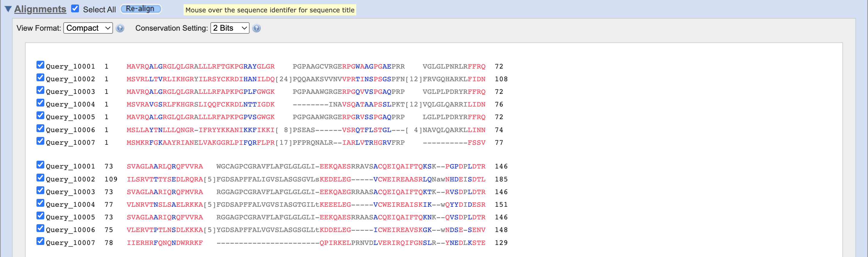
Task: Click Query_10005 identifier in first block
Action: click(71, 117)
